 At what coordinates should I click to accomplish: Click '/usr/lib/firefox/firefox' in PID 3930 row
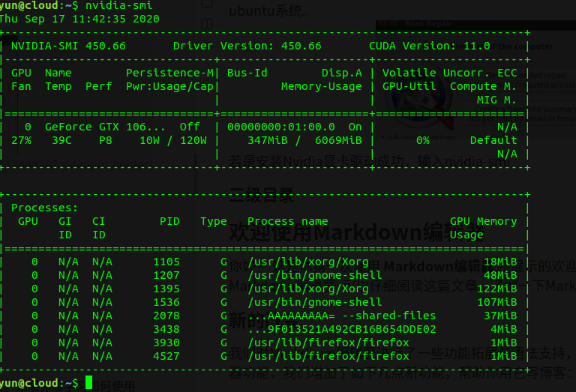pos(328,343)
